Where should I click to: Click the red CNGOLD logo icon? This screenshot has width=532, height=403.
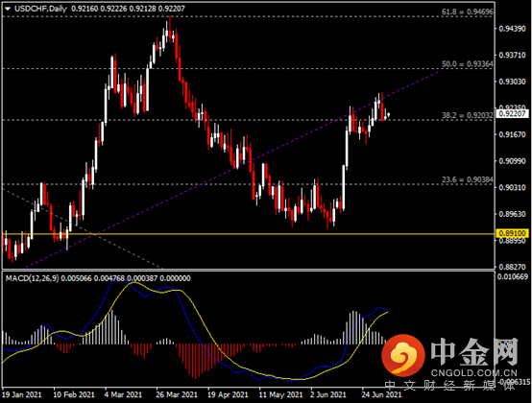coord(402,355)
